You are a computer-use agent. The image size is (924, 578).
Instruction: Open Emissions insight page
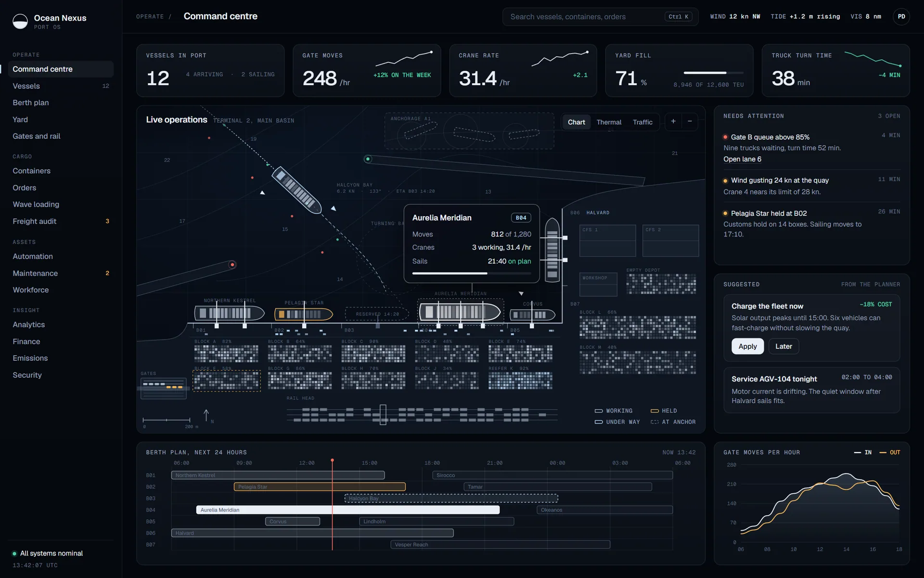[x=61, y=358]
